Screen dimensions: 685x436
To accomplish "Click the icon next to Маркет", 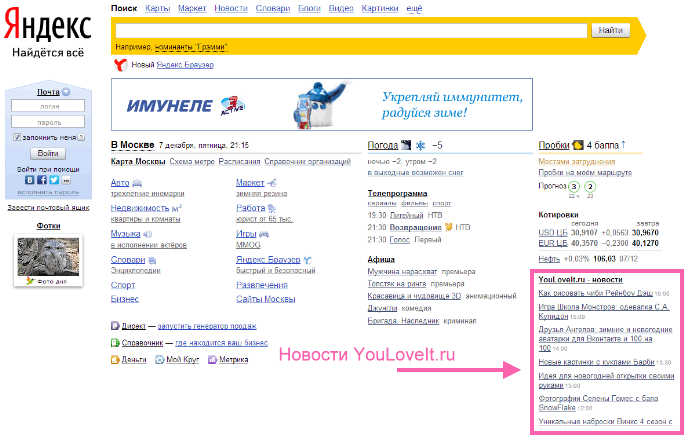I will [272, 183].
